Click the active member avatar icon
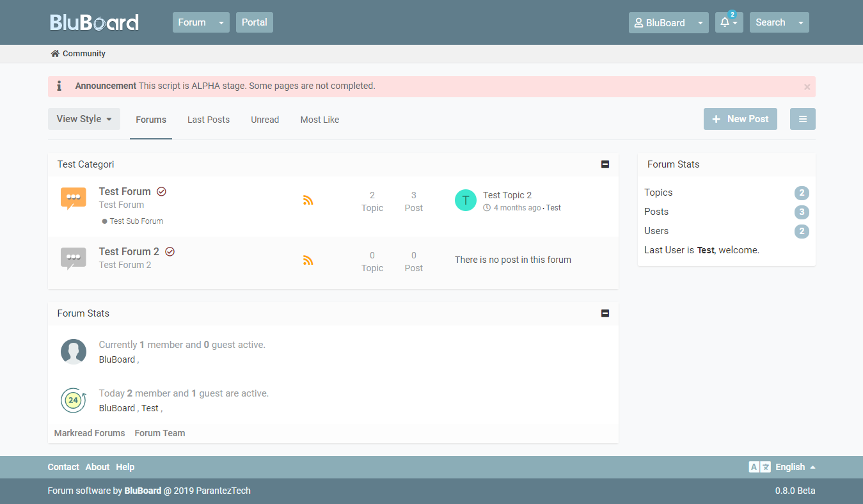This screenshot has height=504, width=863. click(x=74, y=352)
